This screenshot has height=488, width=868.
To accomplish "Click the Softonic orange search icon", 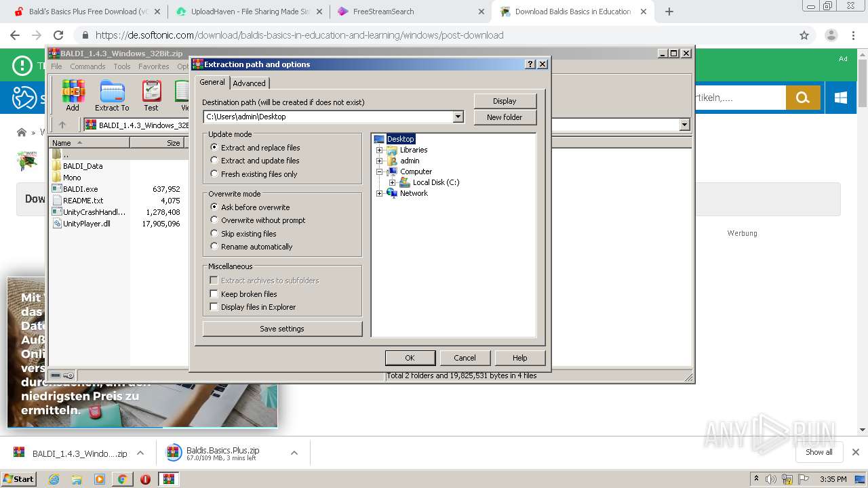I will click(x=803, y=98).
